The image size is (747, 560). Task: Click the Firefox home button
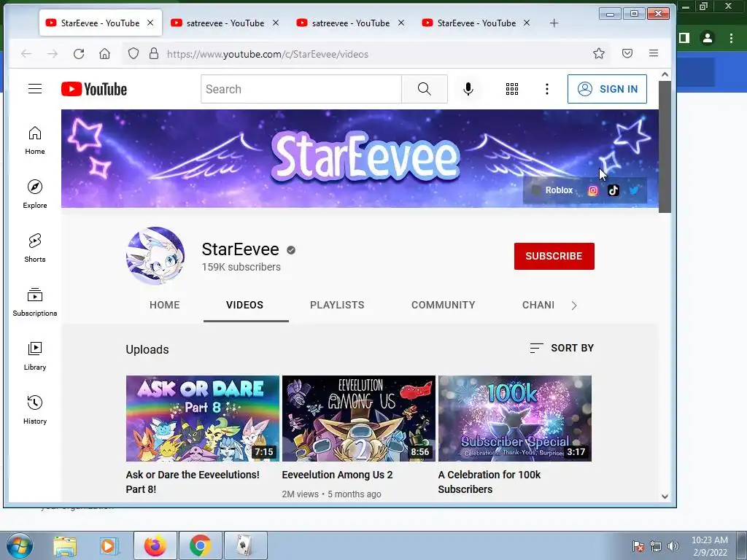(x=105, y=54)
